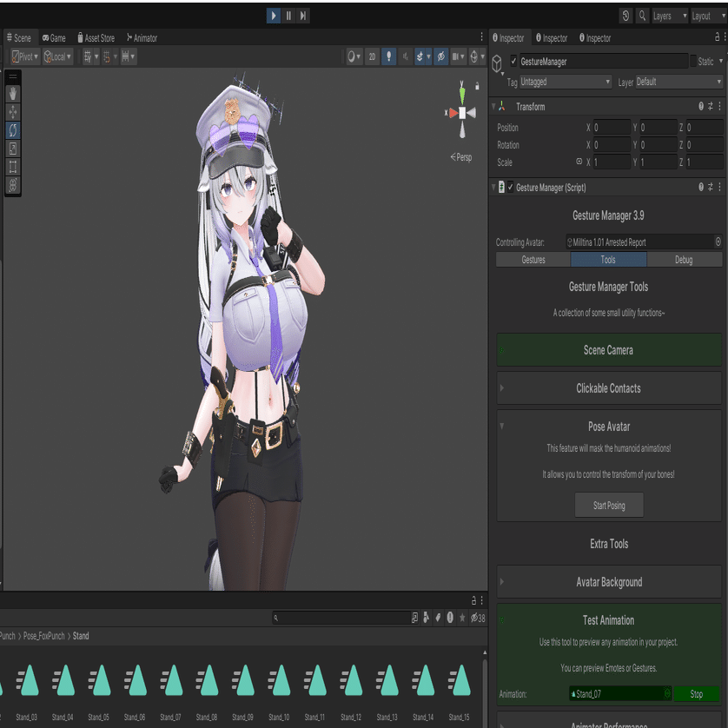Screen dimensions: 728x728
Task: Toggle scene audio
Action: 406,56
